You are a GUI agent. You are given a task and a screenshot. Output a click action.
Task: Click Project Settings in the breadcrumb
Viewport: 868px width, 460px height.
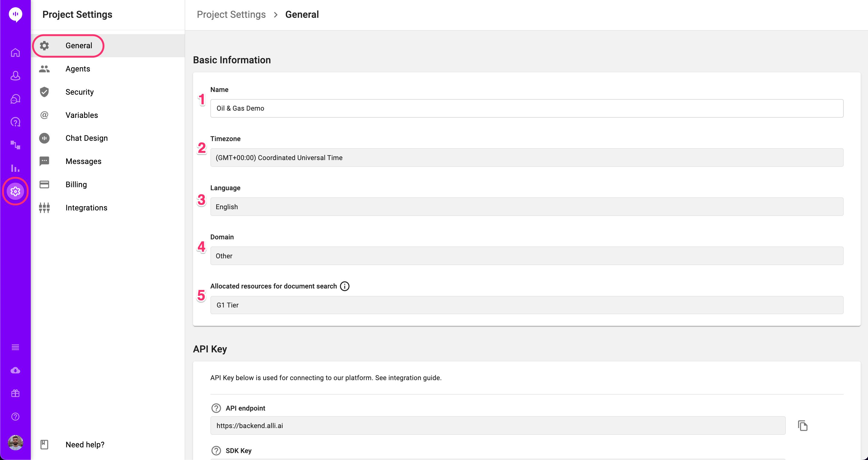(231, 14)
